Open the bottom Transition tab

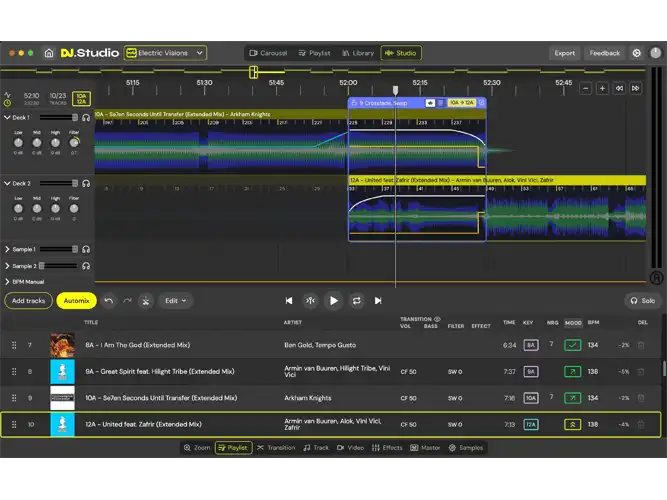276,448
